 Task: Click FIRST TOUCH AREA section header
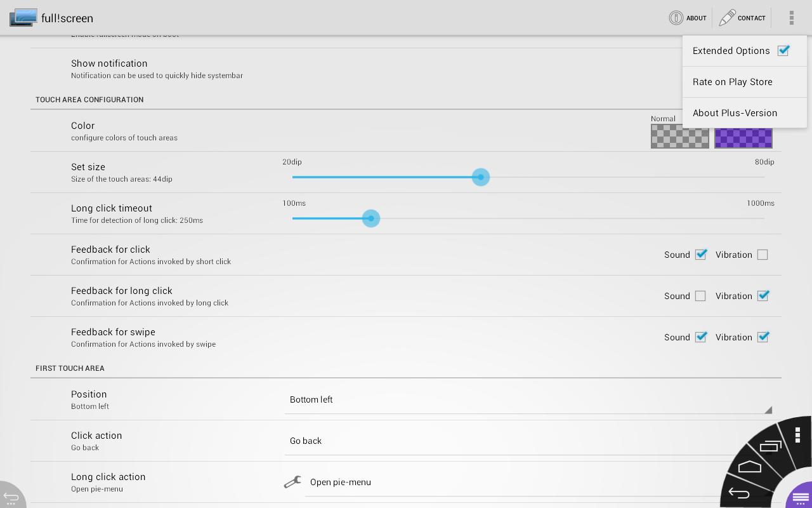[70, 368]
